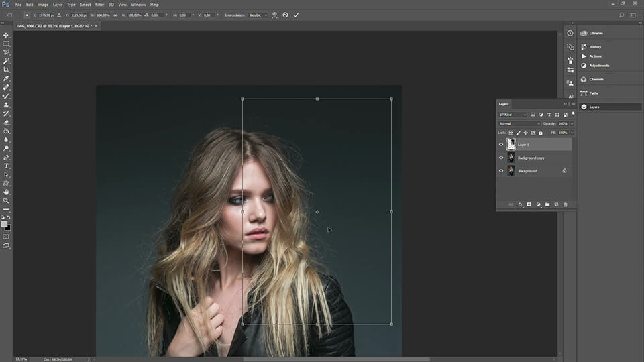Select the Brush tool
644x362 pixels.
pyautogui.click(x=6, y=96)
